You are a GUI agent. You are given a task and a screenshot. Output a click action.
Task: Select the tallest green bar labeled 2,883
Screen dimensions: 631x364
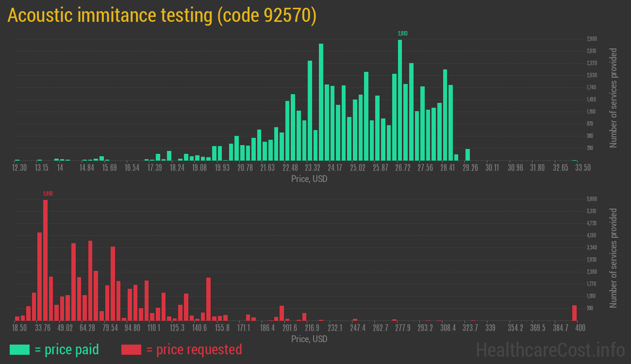click(401, 97)
